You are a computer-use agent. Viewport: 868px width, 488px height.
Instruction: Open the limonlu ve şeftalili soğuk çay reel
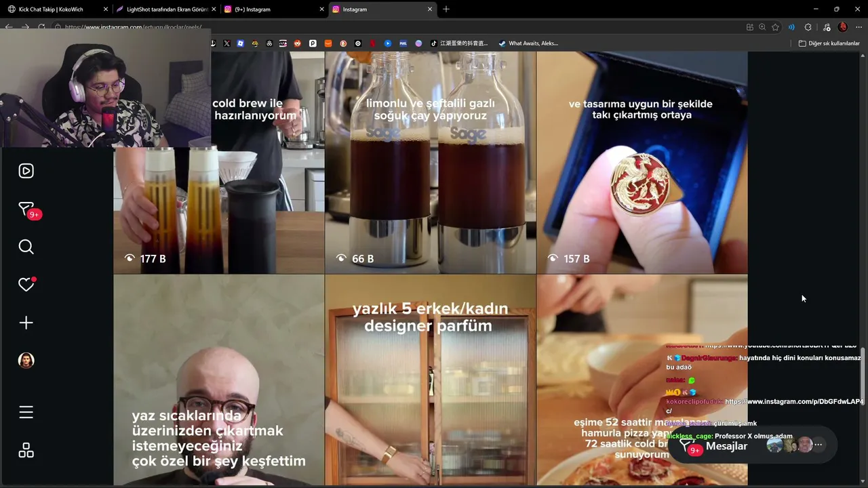tap(431, 163)
